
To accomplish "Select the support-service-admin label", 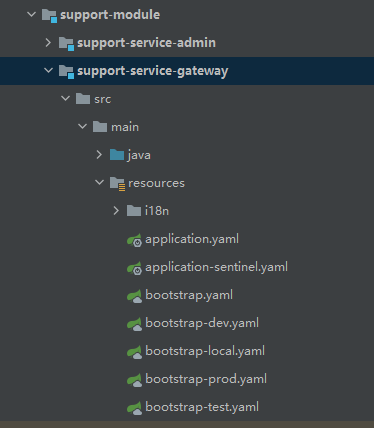I will point(146,43).
